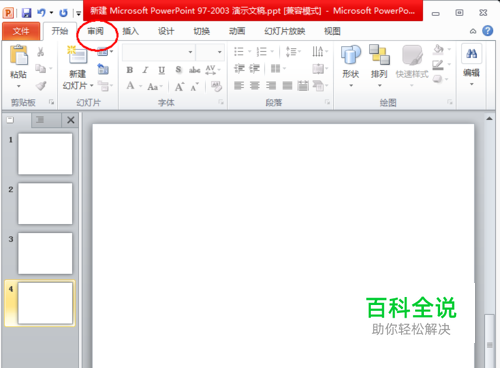Center the text
This screenshot has width=500, height=368.
coord(255,86)
